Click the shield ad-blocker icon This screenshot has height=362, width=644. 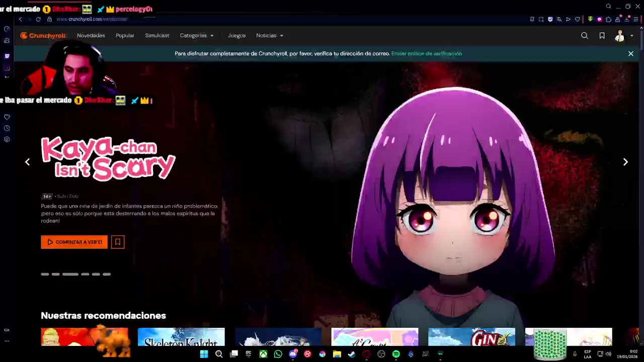(550, 19)
